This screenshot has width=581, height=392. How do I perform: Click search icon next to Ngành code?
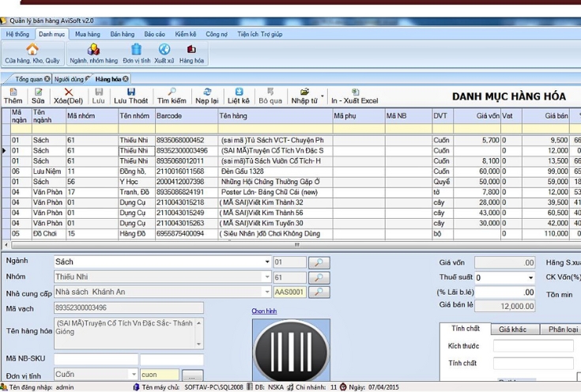pos(319,262)
